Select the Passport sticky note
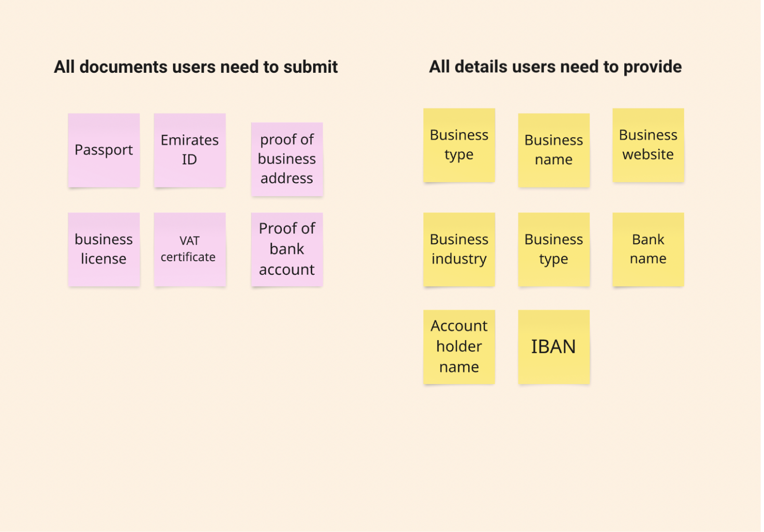The image size is (764, 532). coord(104,150)
